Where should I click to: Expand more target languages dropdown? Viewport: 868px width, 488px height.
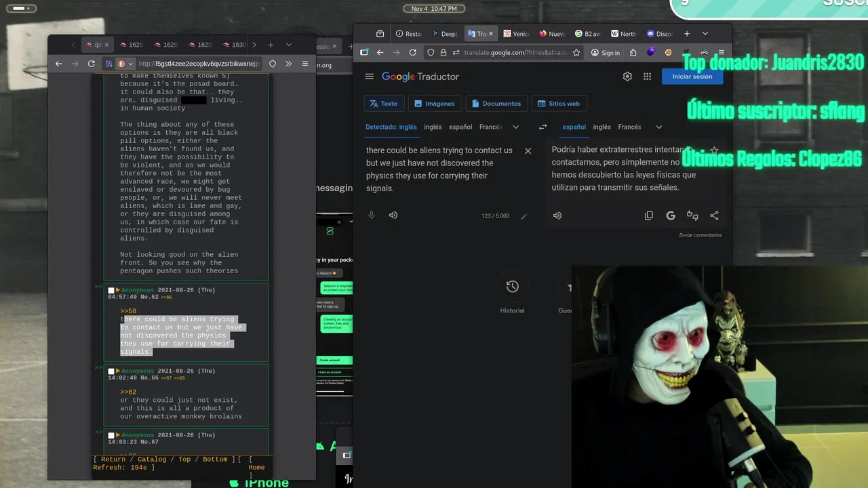pyautogui.click(x=658, y=127)
